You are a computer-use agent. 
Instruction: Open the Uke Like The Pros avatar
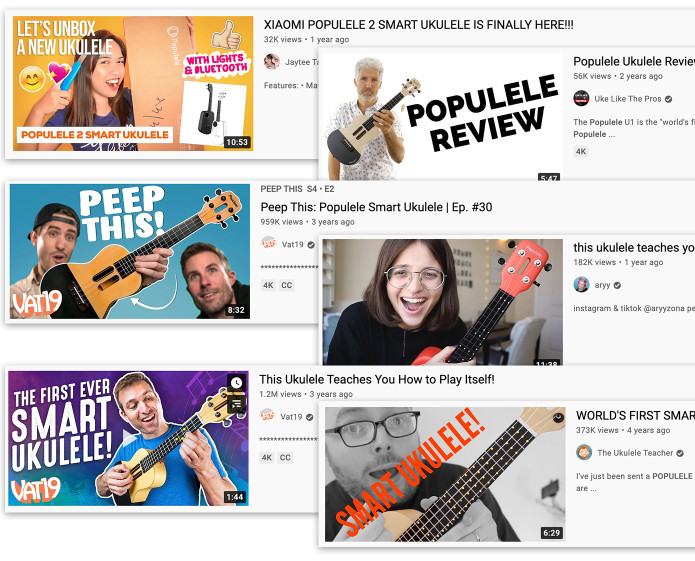(x=581, y=98)
